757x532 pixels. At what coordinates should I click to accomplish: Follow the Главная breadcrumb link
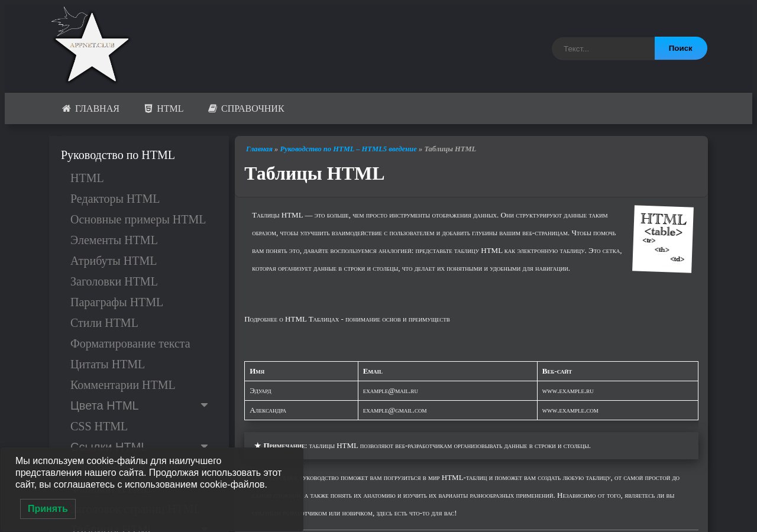[259, 149]
